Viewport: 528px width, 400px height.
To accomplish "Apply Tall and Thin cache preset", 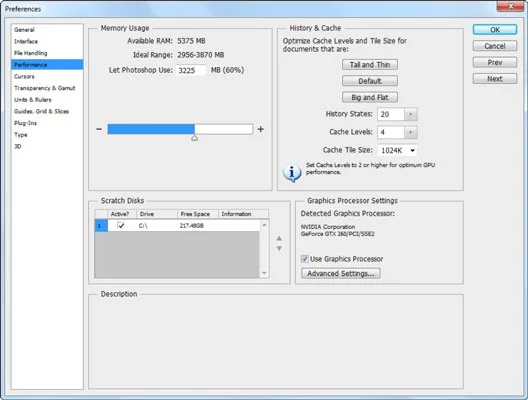I will (370, 65).
